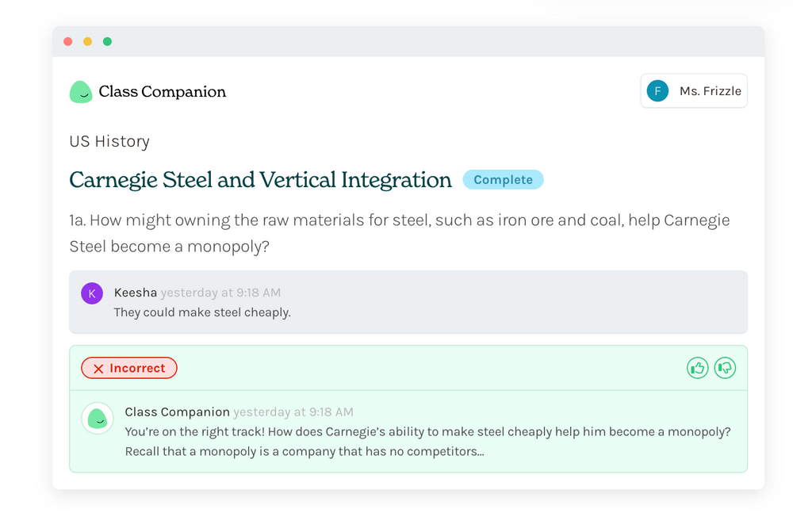
Task: Navigate to the US History course
Action: pyautogui.click(x=109, y=141)
